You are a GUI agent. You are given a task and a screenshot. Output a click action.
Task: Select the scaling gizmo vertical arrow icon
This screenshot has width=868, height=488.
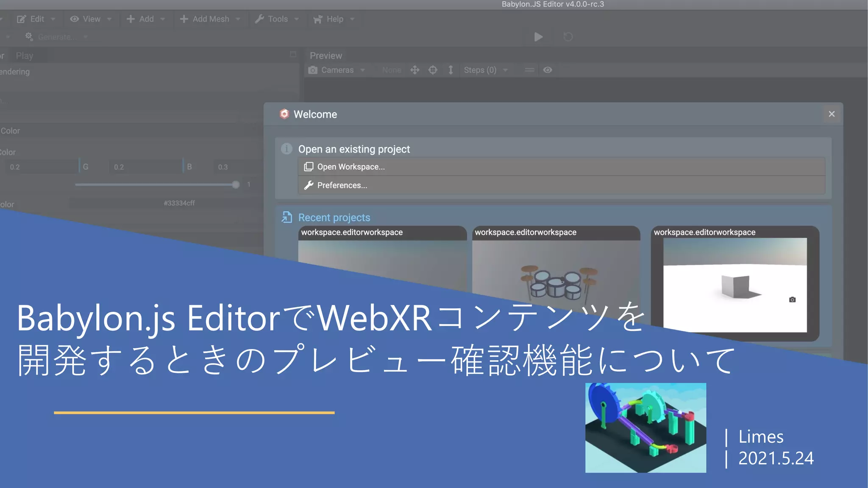coord(451,70)
